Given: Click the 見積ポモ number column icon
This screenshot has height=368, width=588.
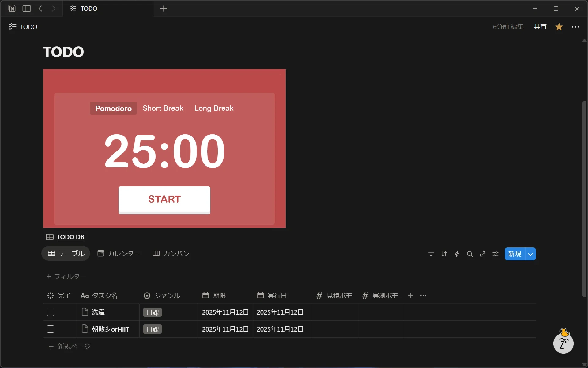Looking at the screenshot, I should 319,296.
